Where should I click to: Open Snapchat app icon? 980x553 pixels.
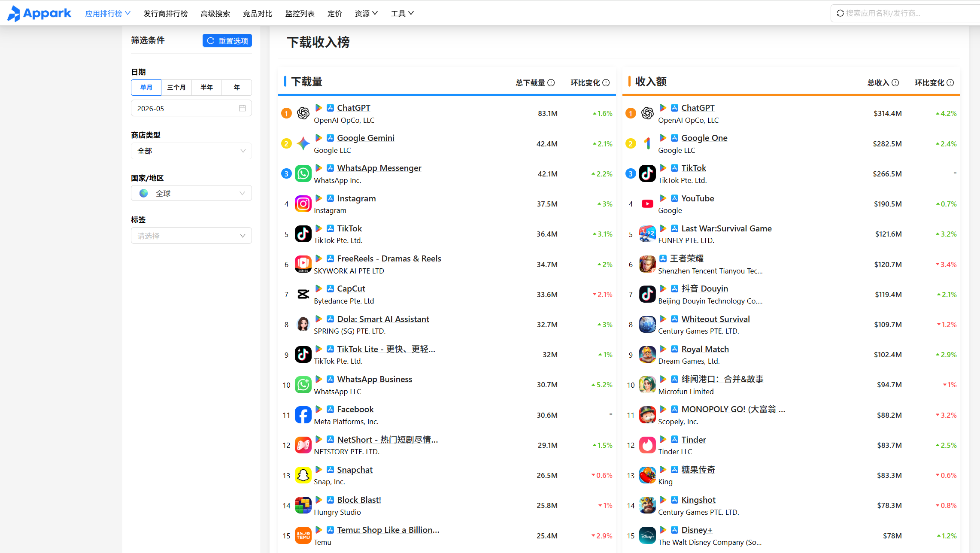click(303, 475)
